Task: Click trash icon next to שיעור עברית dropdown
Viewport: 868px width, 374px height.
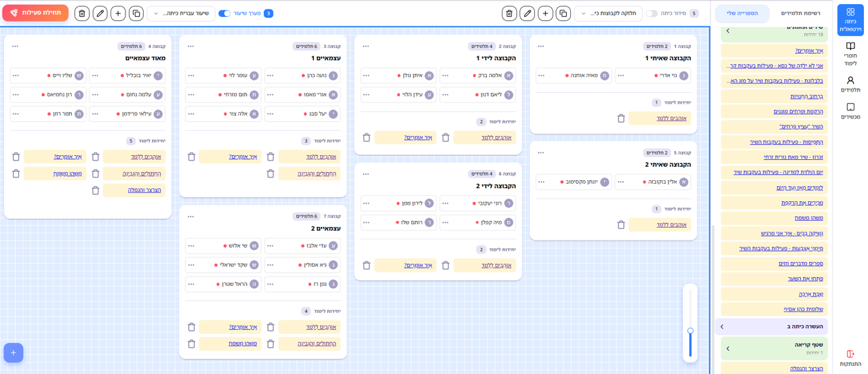Action: [82, 14]
